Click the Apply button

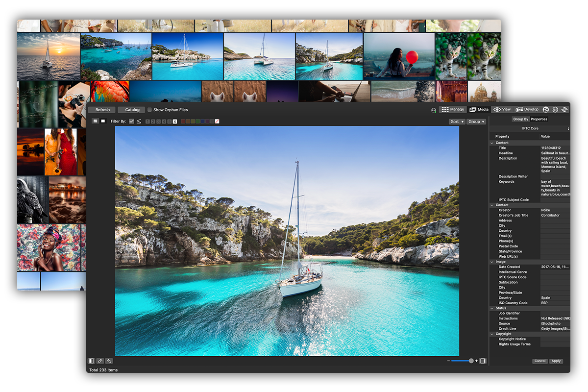pyautogui.click(x=556, y=361)
